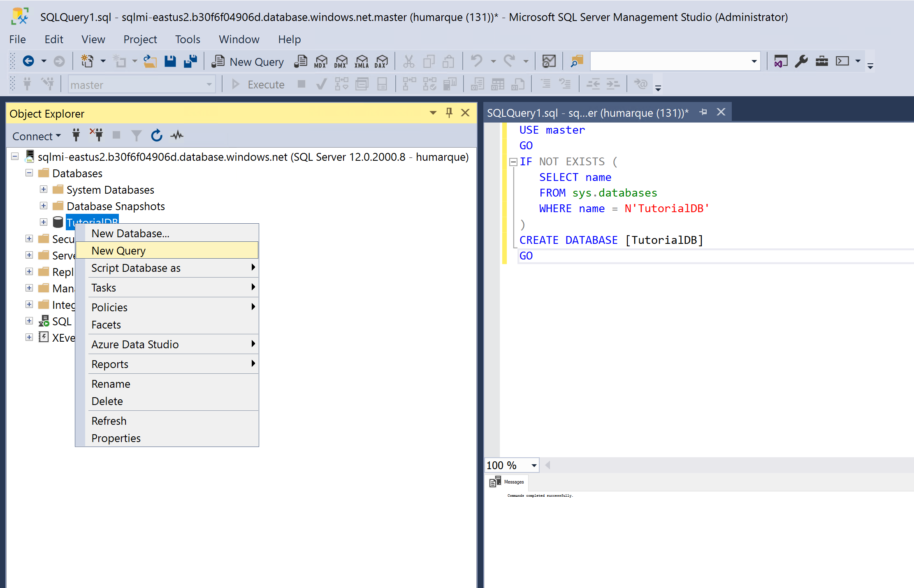The height and width of the screenshot is (588, 914).
Task: Click the New Project toolbar icon
Action: pos(87,61)
